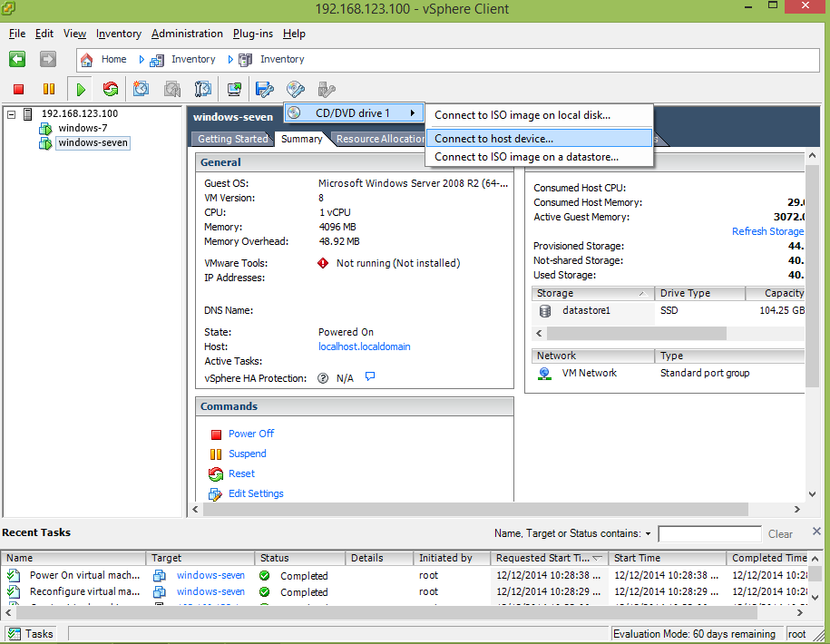This screenshot has height=644, width=830.
Task: Click the Recent Tasks filter text field
Action: [709, 534]
